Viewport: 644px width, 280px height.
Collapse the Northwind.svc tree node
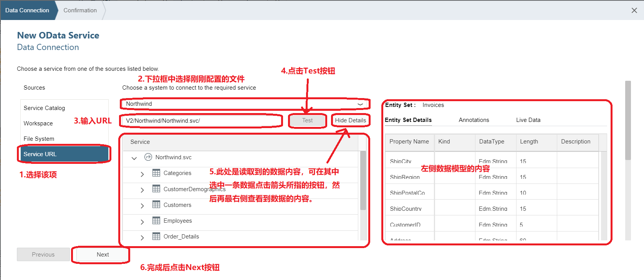134,158
